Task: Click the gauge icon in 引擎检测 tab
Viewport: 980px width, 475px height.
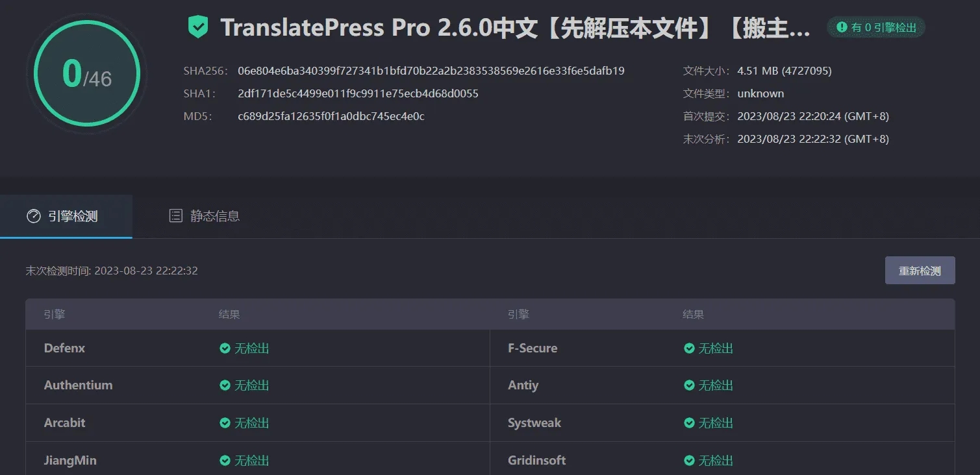Action: 33,216
